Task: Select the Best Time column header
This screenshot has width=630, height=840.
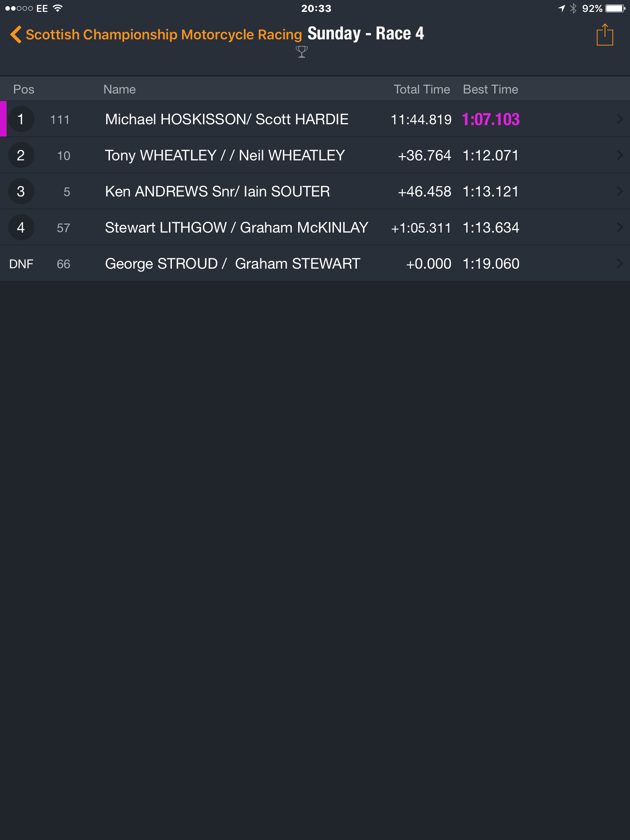Action: click(491, 89)
